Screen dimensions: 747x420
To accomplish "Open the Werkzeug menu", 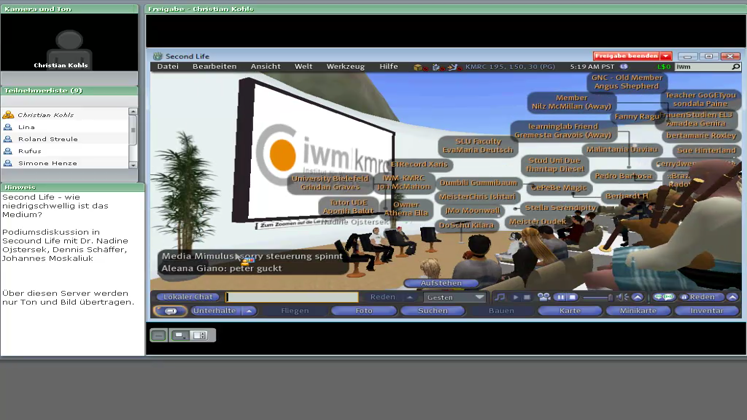I will tap(345, 67).
